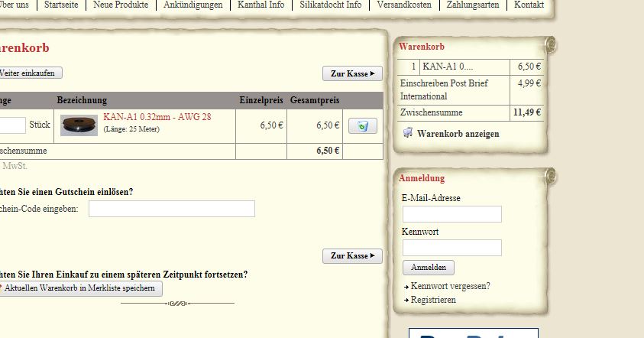The image size is (644, 338).
Task: Delete KAN-A1 item via trash icon
Action: point(363,126)
